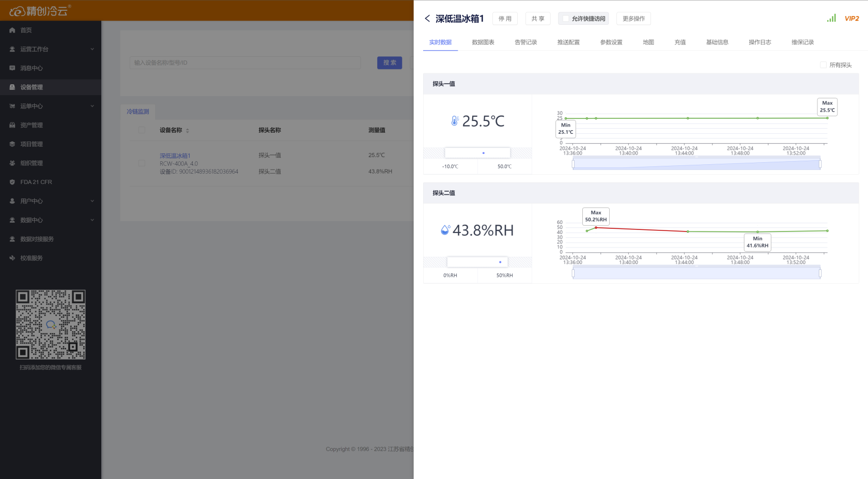Switch to the 实时数据 tab
The height and width of the screenshot is (479, 868).
pos(440,42)
